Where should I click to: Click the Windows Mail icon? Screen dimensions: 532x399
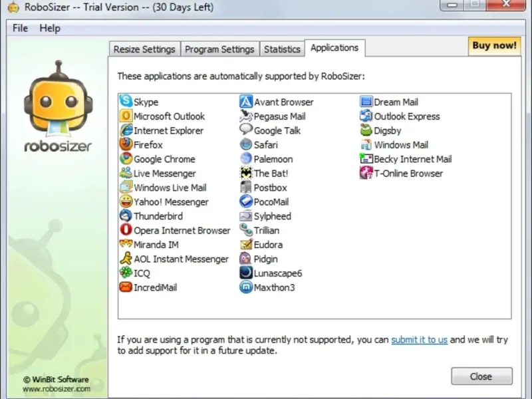(x=366, y=144)
